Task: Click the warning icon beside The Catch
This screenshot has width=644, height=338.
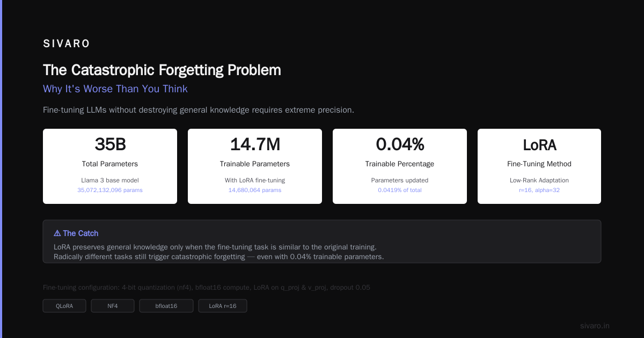Action: [x=57, y=233]
